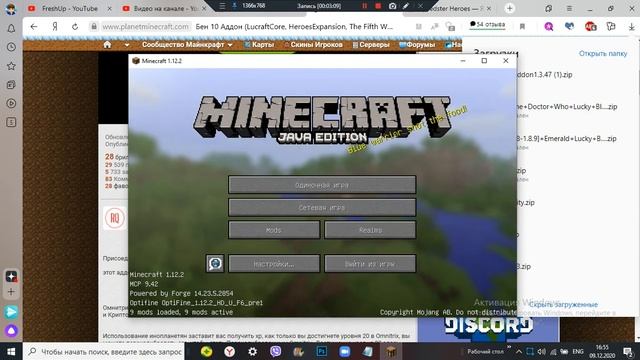640x360 pixels.
Task: Show hidden tray icons chevron
Action: tap(519, 351)
